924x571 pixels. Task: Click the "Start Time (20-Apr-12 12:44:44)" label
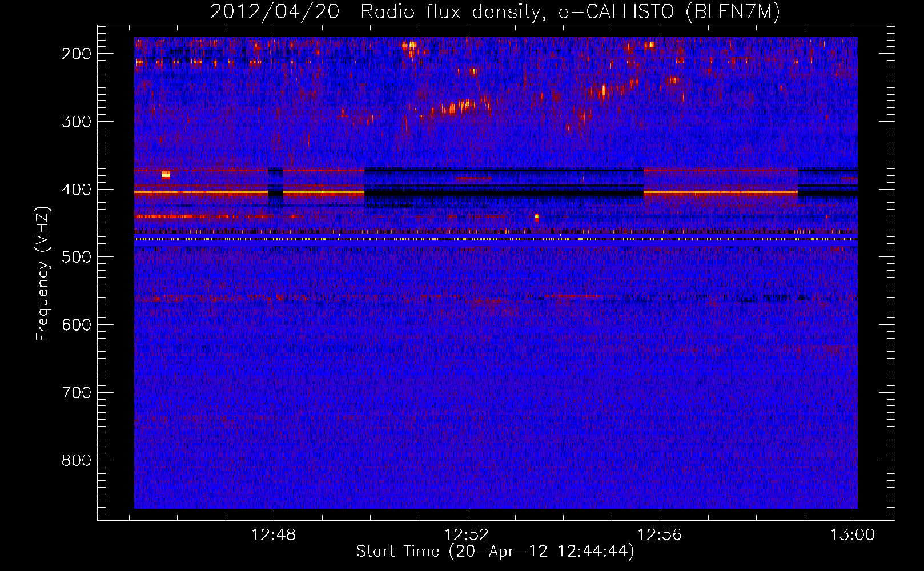point(495,552)
